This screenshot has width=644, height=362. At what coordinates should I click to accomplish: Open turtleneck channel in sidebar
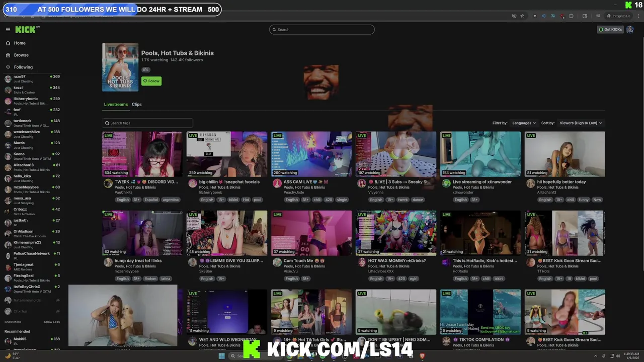pyautogui.click(x=32, y=123)
